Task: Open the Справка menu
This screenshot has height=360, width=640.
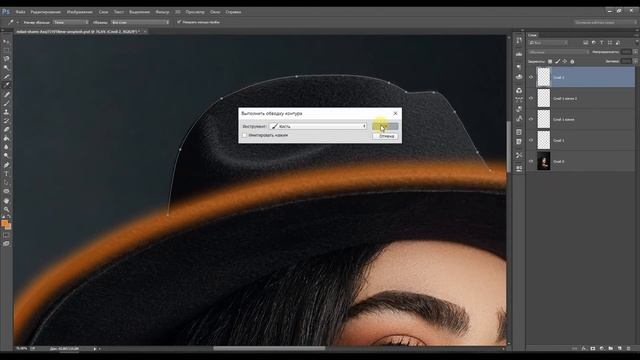Action: (x=233, y=12)
